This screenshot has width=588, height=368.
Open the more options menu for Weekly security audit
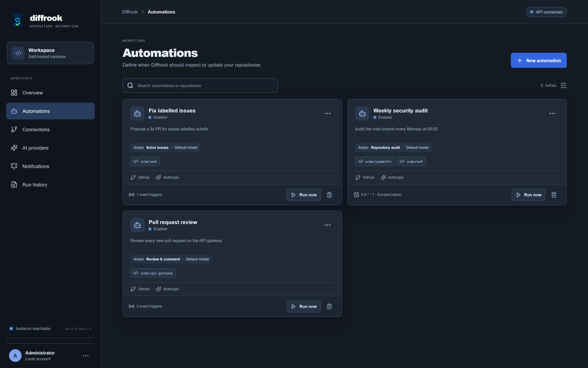tap(552, 113)
